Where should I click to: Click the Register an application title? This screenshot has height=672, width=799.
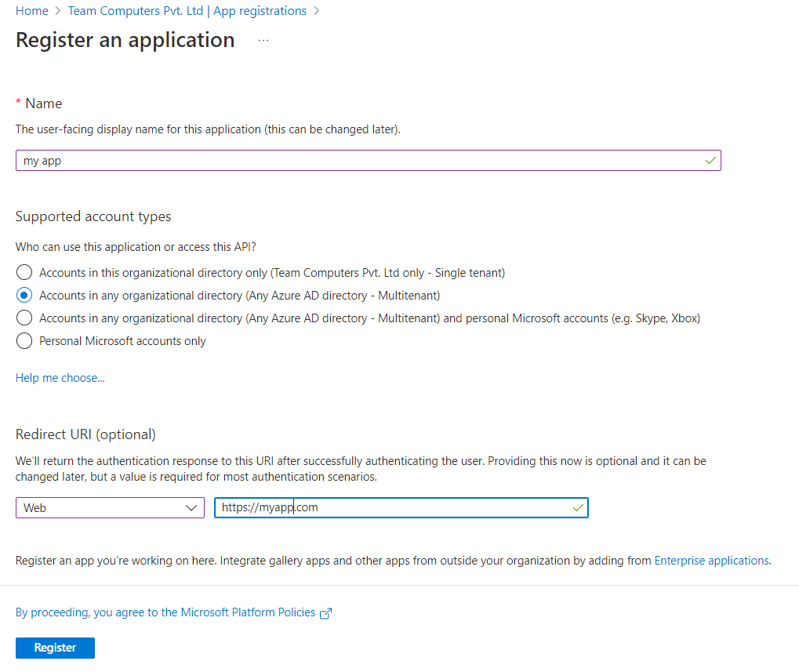click(x=125, y=40)
